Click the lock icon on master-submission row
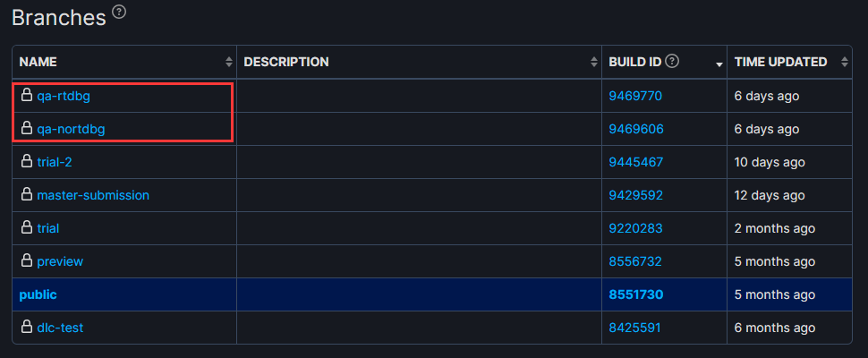 click(26, 195)
